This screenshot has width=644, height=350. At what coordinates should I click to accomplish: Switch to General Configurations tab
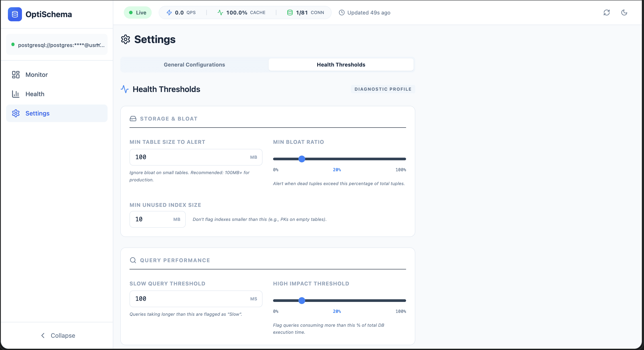pos(194,65)
